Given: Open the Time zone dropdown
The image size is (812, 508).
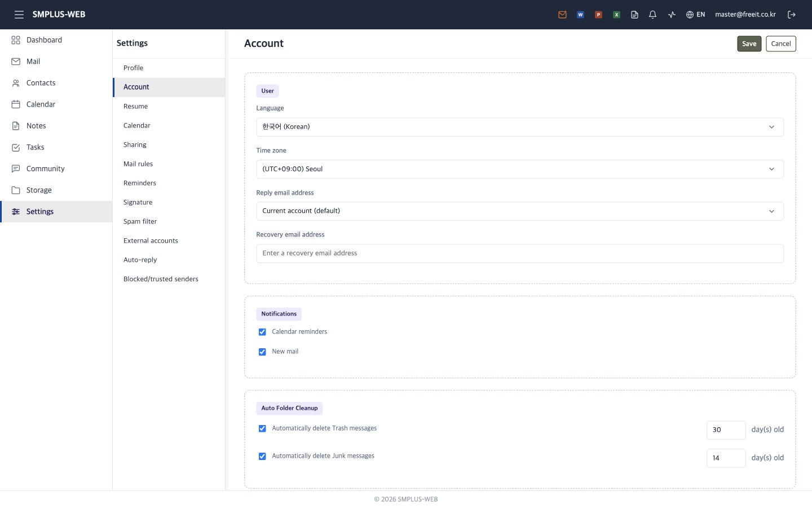Looking at the screenshot, I should 520,169.
